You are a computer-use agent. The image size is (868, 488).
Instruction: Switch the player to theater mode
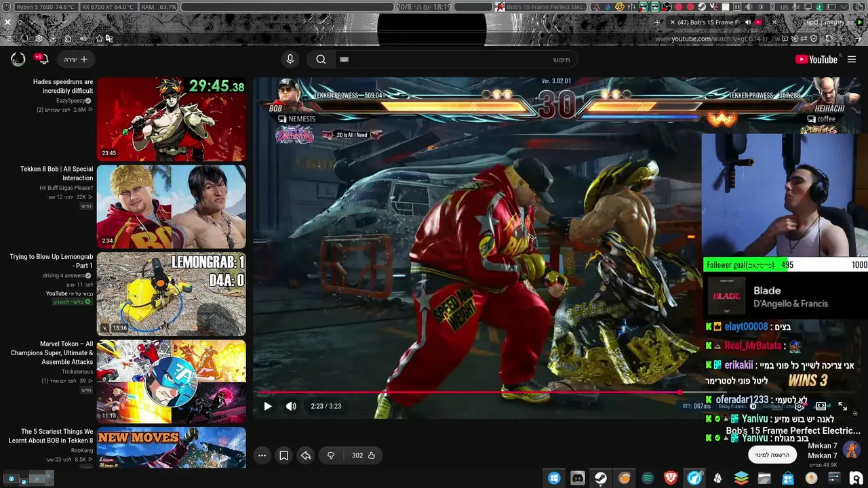tap(821, 406)
